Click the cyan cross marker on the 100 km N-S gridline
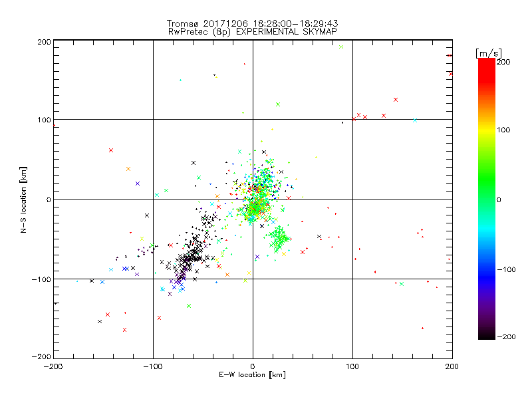Screen dimensions: 532x399 click(415, 120)
